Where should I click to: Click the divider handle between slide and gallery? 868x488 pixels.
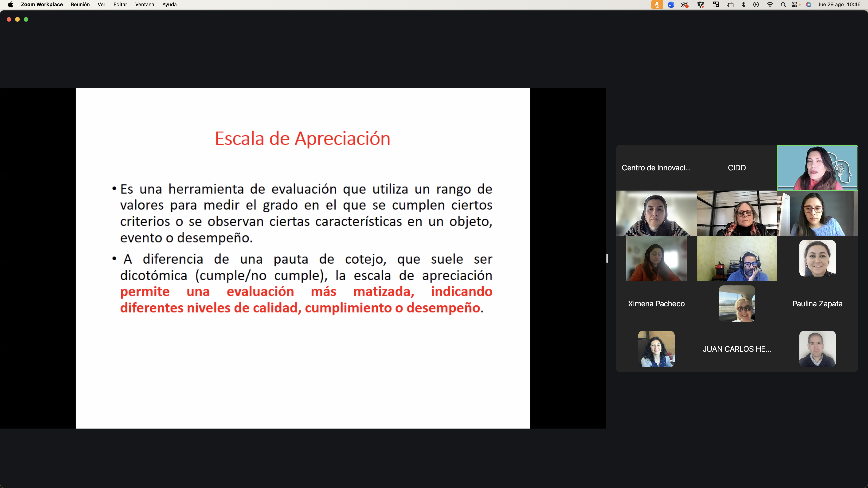coord(607,258)
